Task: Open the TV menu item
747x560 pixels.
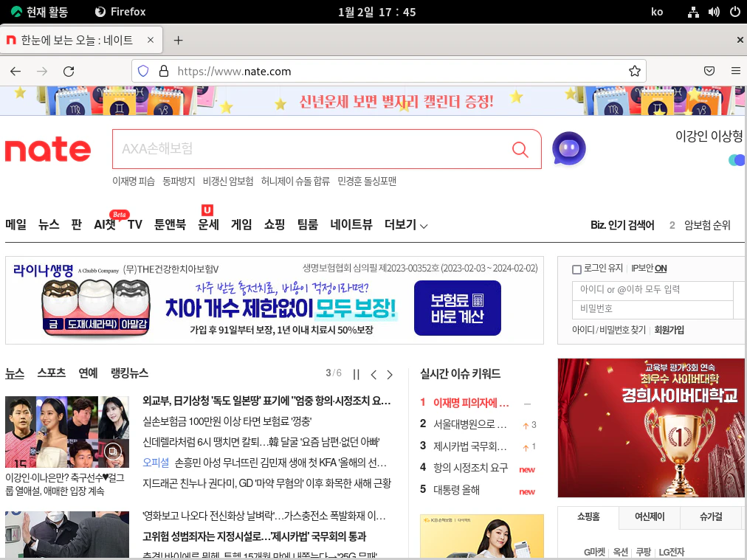Action: (135, 225)
